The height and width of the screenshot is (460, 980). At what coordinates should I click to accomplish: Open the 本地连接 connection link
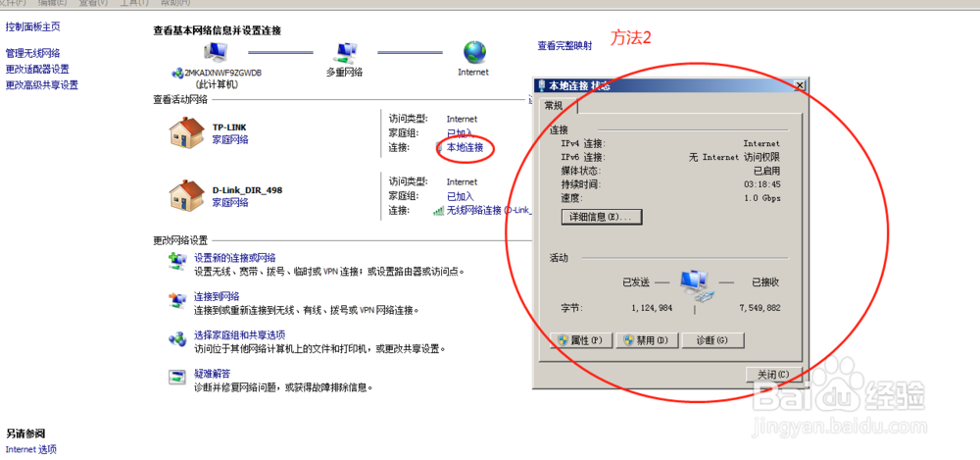tap(465, 148)
